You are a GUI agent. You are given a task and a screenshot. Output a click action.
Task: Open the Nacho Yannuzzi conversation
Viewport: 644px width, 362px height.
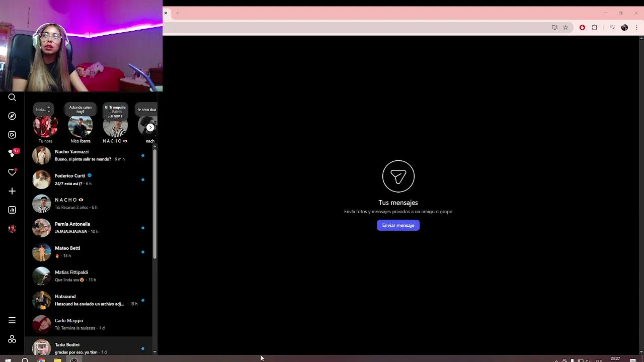click(x=89, y=155)
